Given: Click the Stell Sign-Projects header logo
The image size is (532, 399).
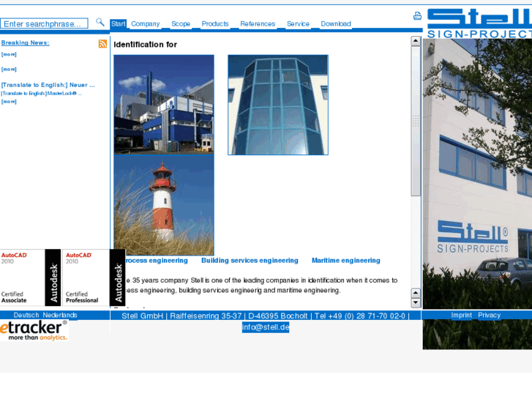Looking at the screenshot, I should [479, 23].
